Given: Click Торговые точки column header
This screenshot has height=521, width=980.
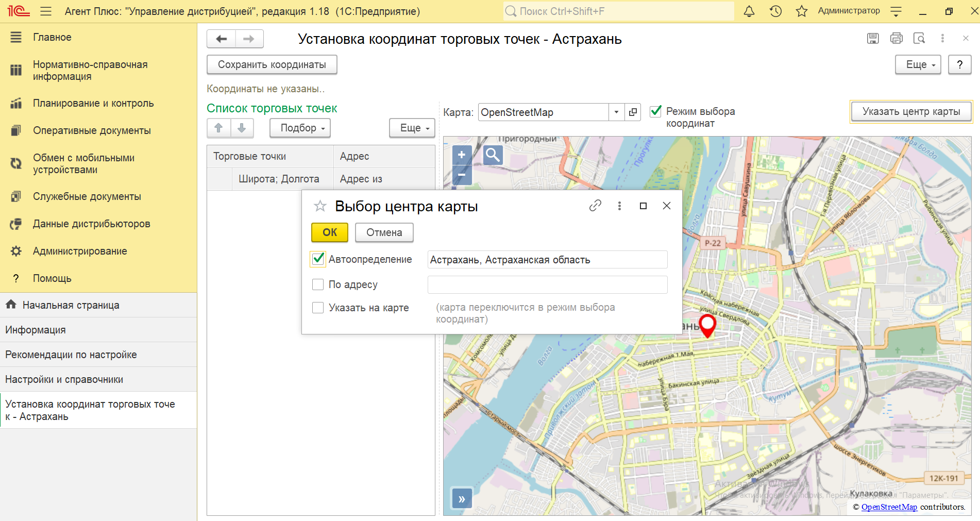Looking at the screenshot, I should click(x=270, y=156).
